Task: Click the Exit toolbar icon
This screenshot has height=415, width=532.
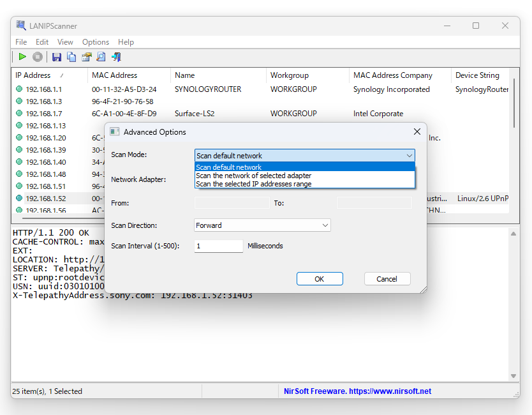Action: 116,57
